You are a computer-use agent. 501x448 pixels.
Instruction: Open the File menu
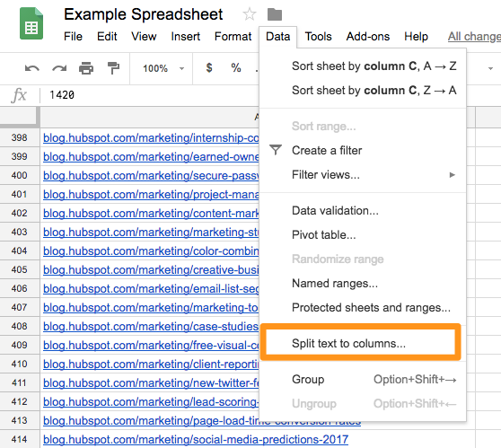pyautogui.click(x=73, y=37)
